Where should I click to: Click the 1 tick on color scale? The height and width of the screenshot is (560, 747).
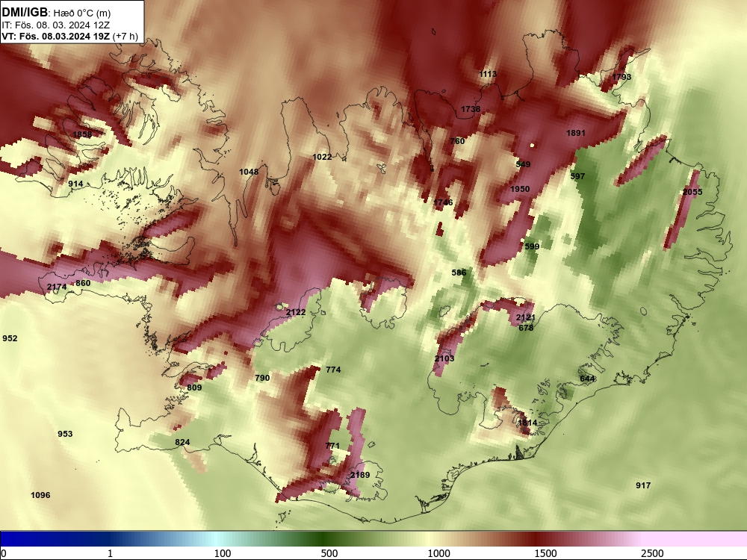coord(110,553)
